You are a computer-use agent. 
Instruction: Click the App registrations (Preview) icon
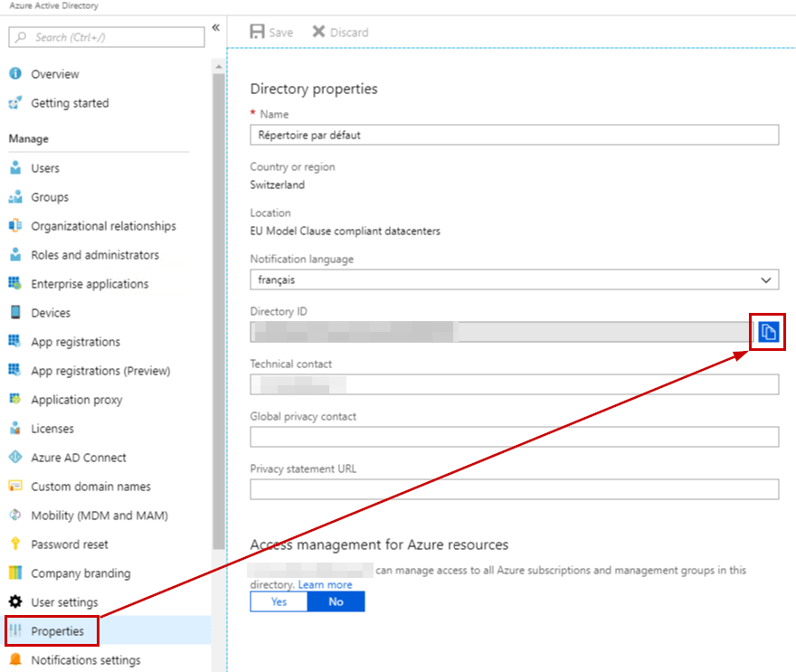15,370
